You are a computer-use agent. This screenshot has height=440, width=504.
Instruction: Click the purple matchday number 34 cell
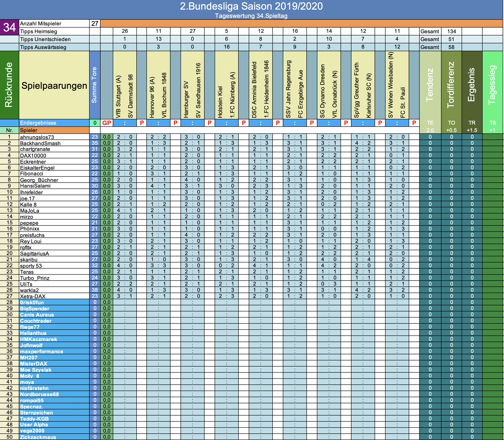(x=9, y=27)
